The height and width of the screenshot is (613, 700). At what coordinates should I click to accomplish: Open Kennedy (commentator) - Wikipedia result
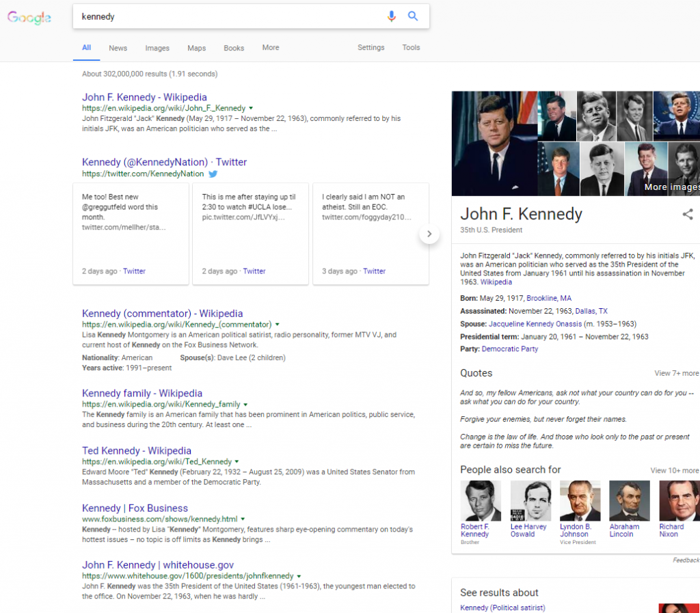point(162,314)
